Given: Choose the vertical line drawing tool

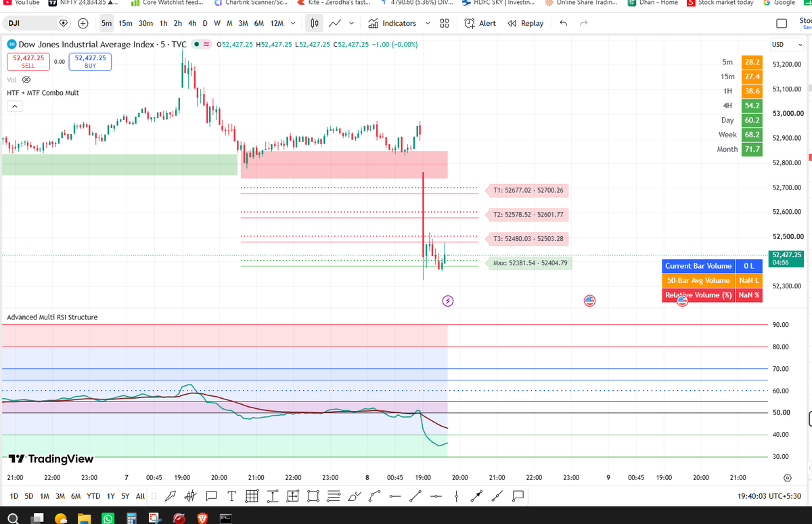Looking at the screenshot, I should [457, 496].
